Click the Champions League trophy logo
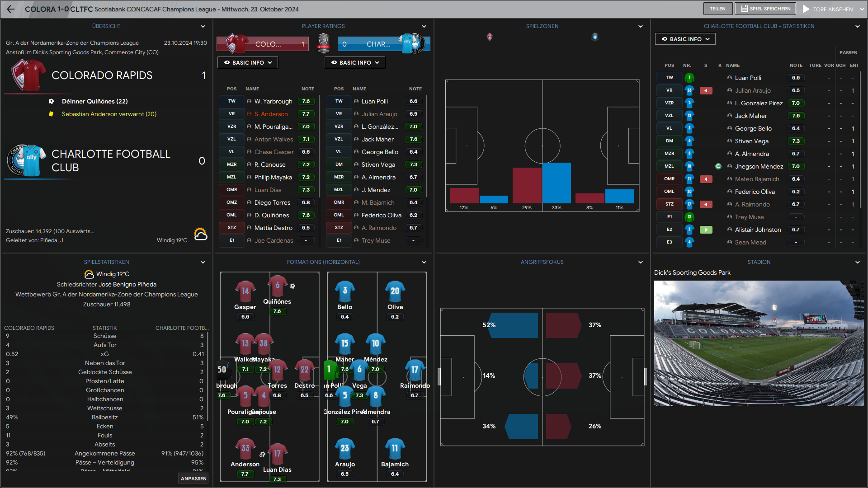Image resolution: width=868 pixels, height=488 pixels. [323, 44]
